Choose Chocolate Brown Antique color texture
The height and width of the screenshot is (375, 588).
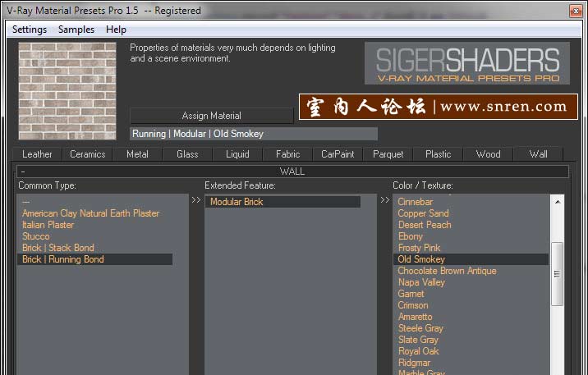[447, 271]
